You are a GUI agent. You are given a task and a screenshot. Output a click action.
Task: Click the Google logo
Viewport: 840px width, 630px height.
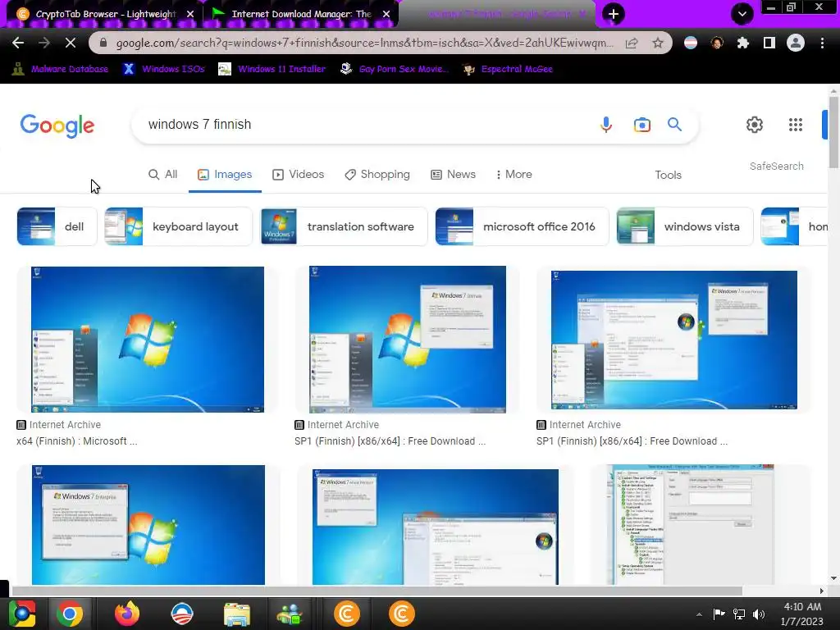coord(57,126)
